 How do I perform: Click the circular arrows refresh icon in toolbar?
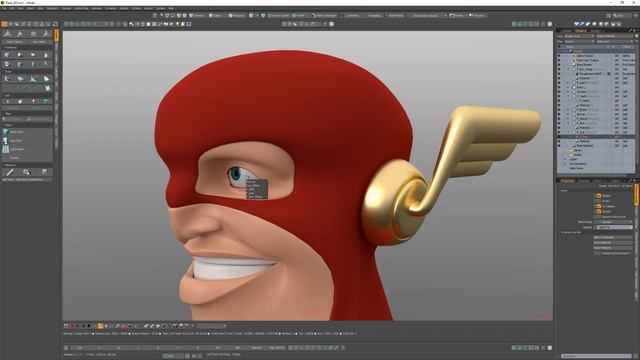[55, 24]
